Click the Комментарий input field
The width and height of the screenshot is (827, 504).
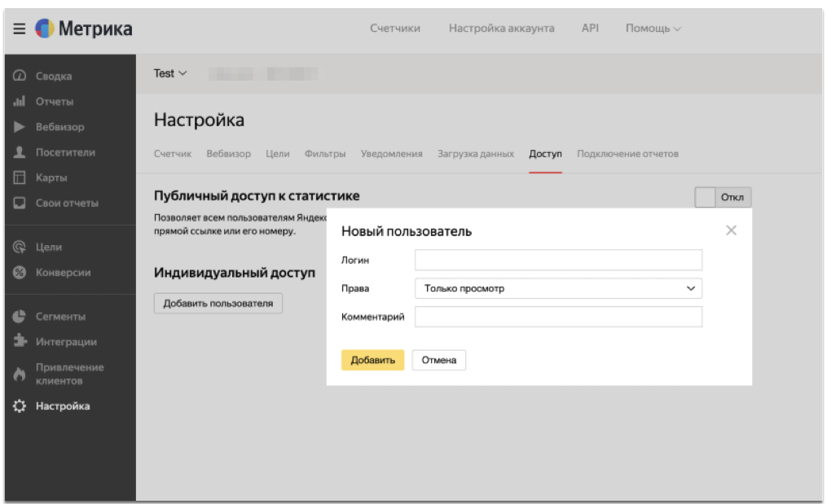click(x=558, y=317)
